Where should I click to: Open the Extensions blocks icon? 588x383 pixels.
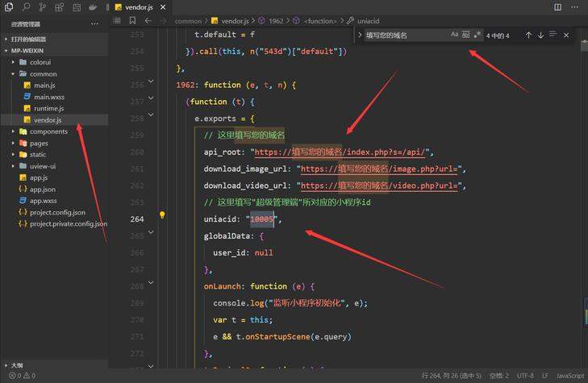[x=59, y=7]
